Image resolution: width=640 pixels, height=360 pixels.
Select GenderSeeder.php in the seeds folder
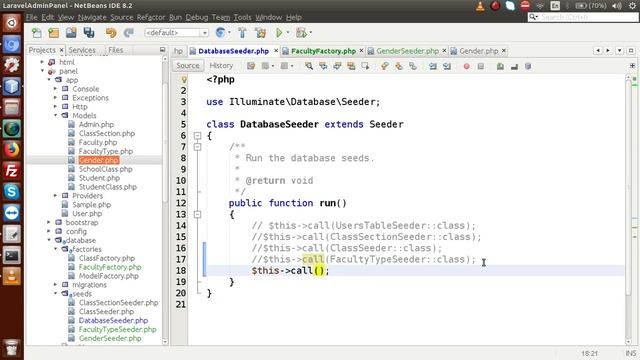tap(110, 338)
